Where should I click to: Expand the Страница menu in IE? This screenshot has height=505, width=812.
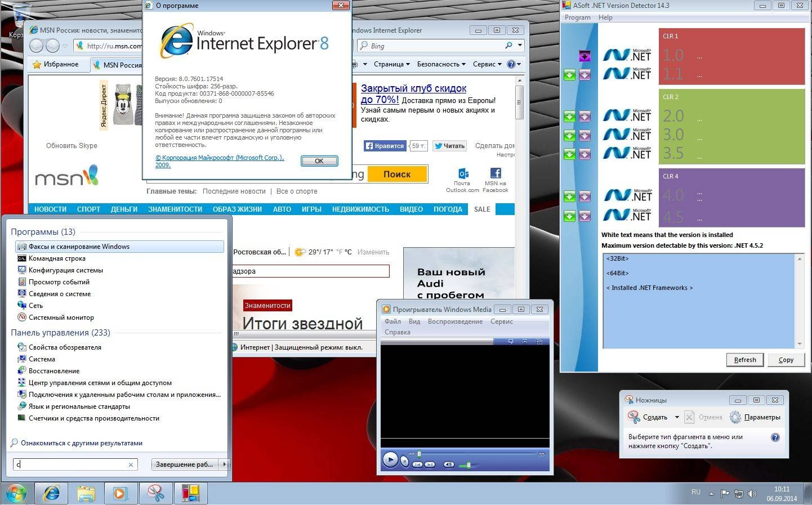tap(392, 64)
